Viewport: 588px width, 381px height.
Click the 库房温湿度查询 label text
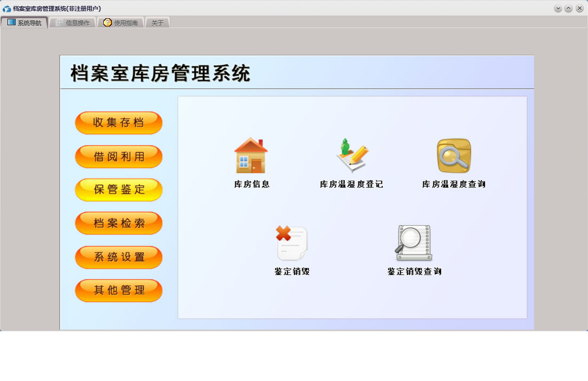tap(454, 184)
